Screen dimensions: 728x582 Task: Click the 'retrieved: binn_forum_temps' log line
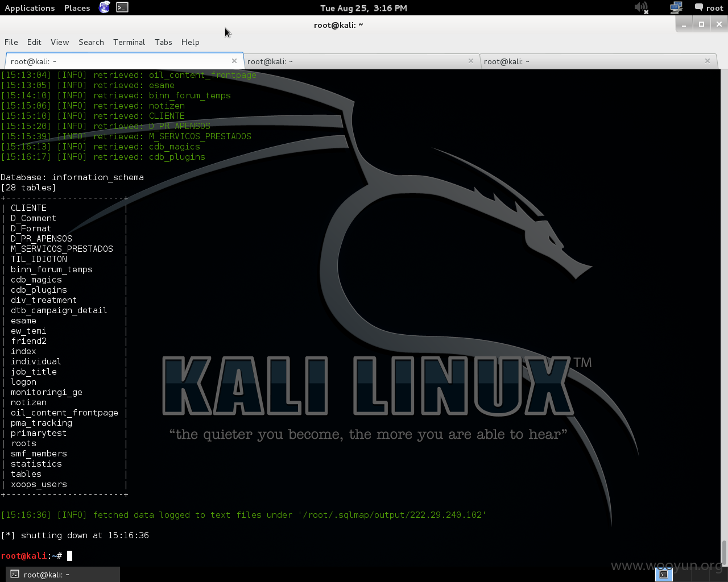click(115, 95)
